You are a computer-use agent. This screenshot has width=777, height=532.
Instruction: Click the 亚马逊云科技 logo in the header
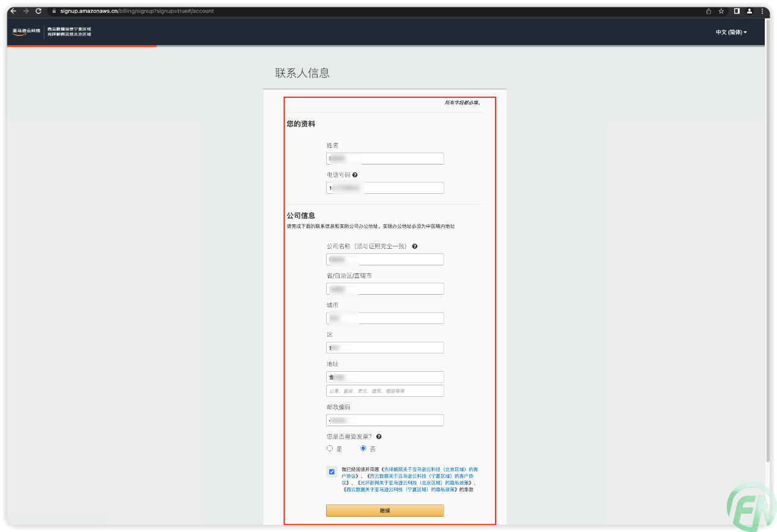click(x=26, y=31)
